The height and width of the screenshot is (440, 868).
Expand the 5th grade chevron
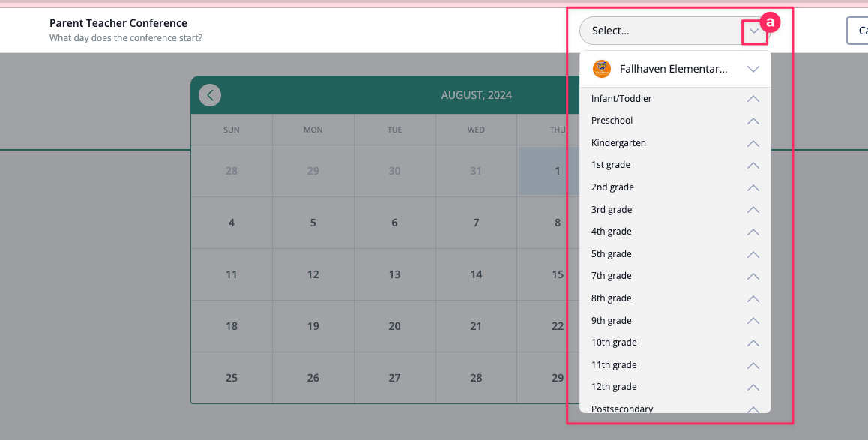coord(753,254)
